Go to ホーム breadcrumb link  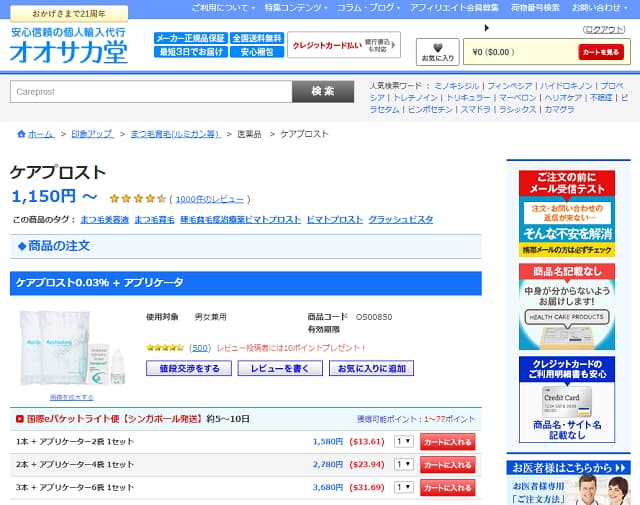[x=41, y=134]
